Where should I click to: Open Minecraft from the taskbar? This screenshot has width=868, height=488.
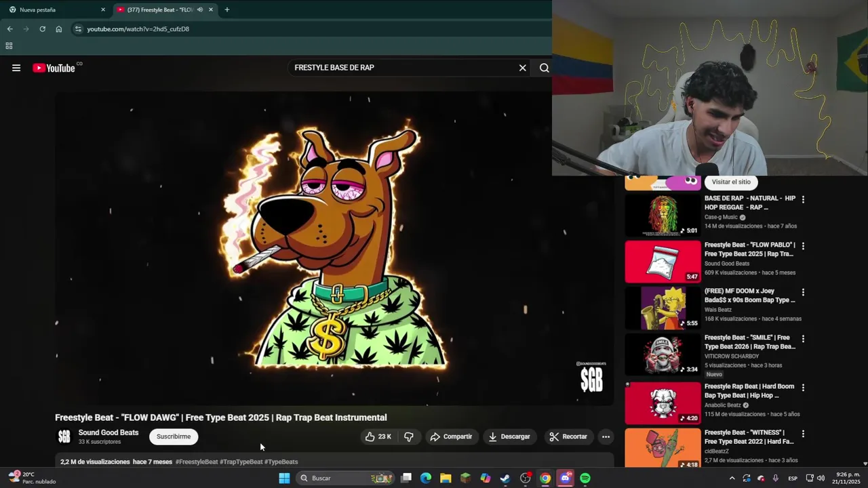pos(465,479)
